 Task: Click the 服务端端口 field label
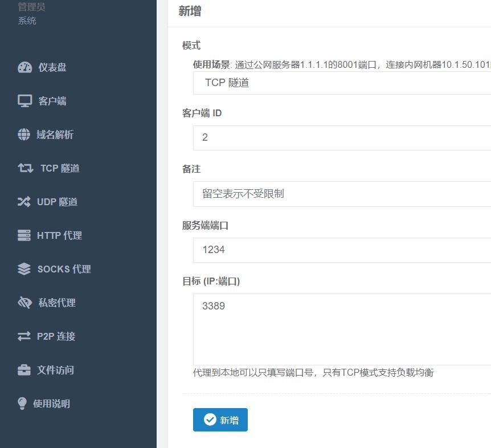[x=206, y=225]
